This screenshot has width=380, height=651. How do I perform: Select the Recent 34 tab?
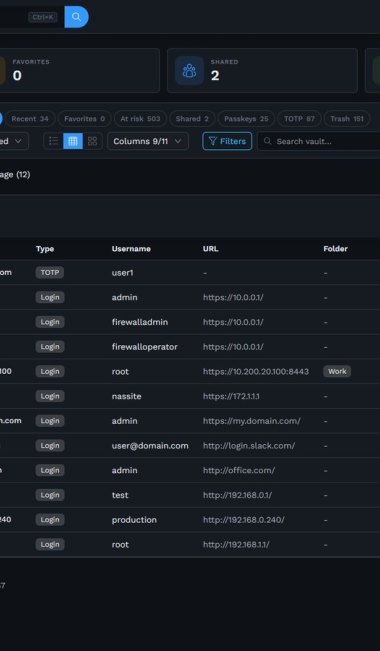[x=30, y=119]
